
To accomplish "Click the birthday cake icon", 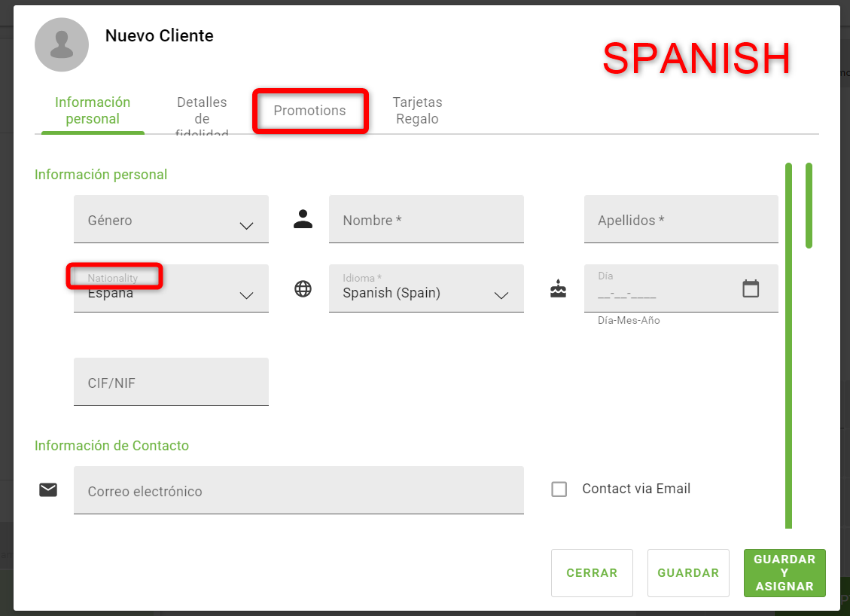I will coord(558,288).
